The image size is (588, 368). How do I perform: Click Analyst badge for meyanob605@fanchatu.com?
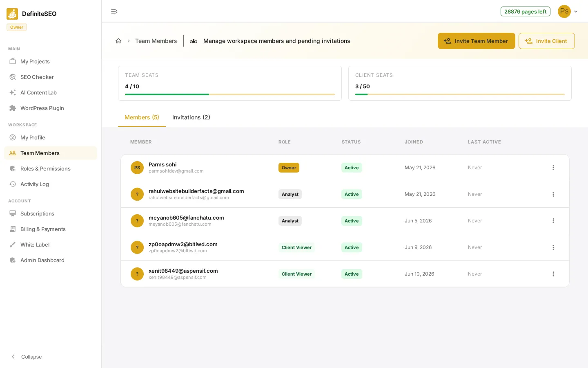click(290, 221)
